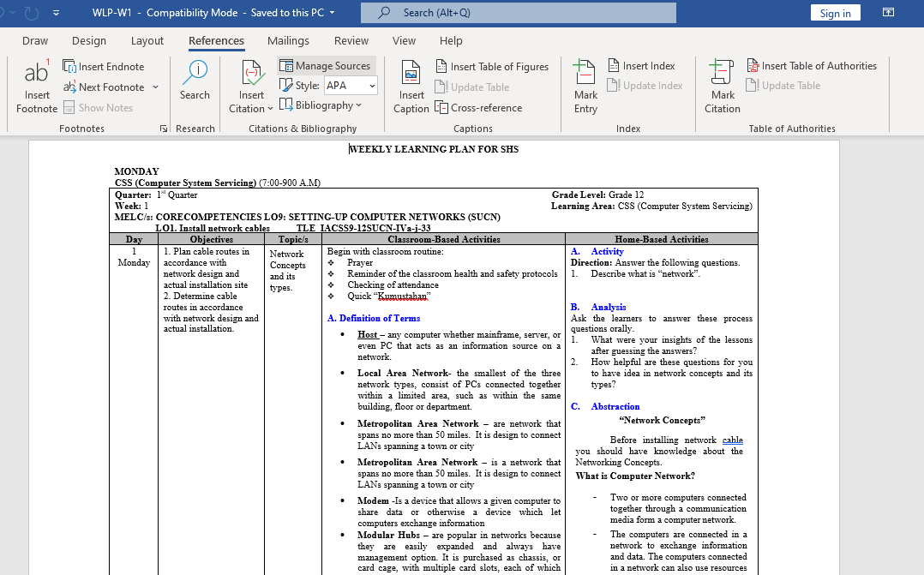Open the citation Style APA combo box
This screenshot has height=575, width=924.
350,86
